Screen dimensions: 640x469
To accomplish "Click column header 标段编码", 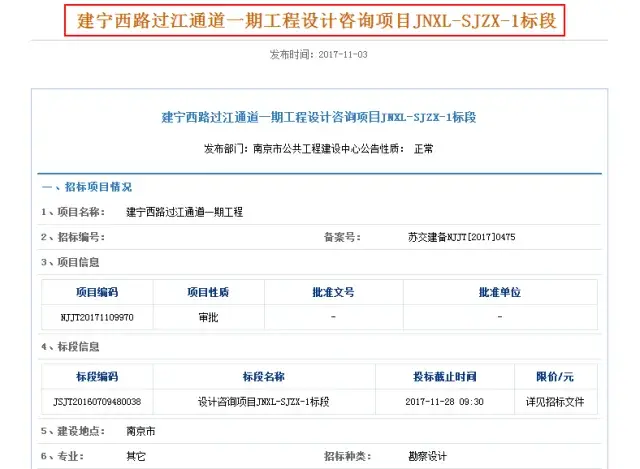I will click(97, 377).
